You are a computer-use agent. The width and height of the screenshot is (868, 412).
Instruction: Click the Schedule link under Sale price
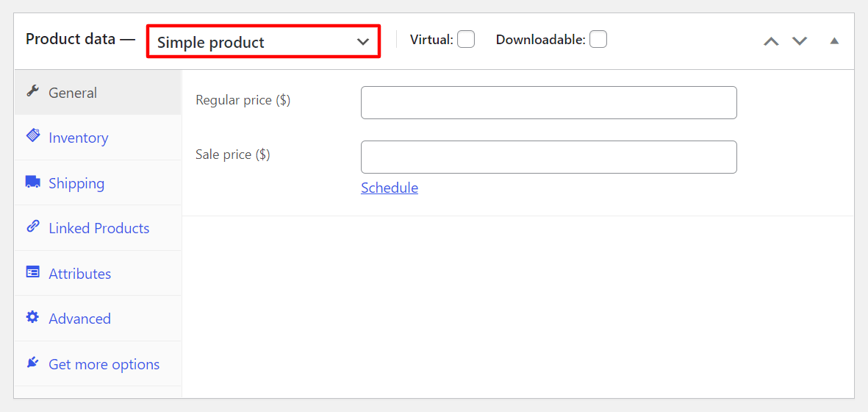click(389, 188)
